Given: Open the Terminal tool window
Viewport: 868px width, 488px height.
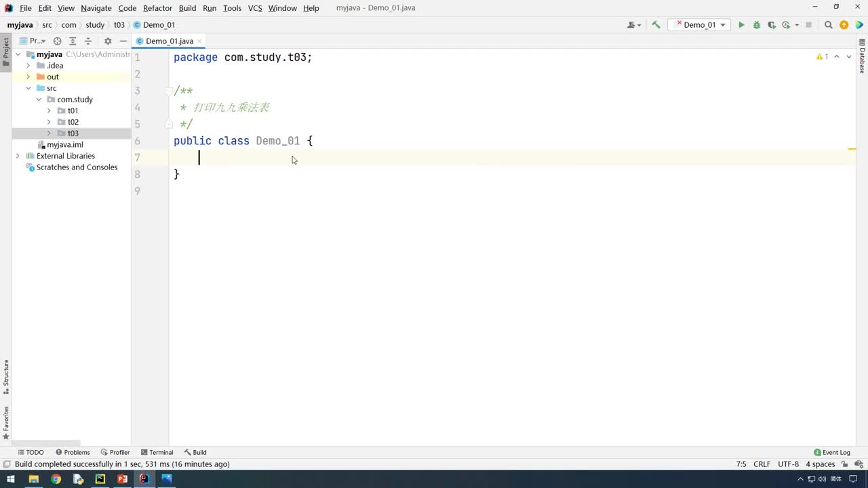Looking at the screenshot, I should pyautogui.click(x=157, y=452).
